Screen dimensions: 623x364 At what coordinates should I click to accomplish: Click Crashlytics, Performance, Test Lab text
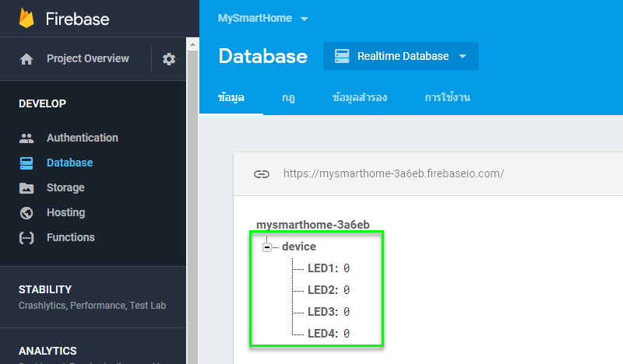pyautogui.click(x=92, y=306)
